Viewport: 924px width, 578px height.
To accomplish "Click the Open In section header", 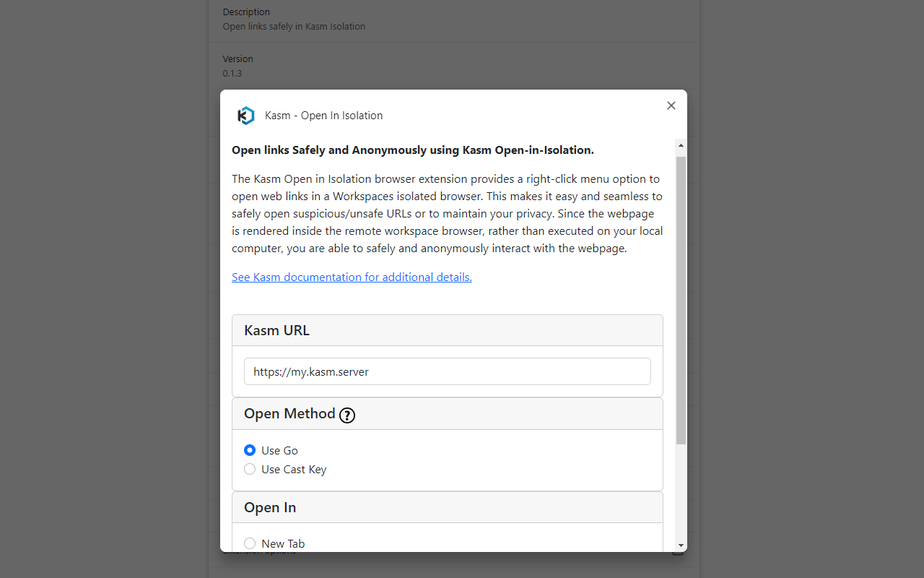I will [270, 507].
